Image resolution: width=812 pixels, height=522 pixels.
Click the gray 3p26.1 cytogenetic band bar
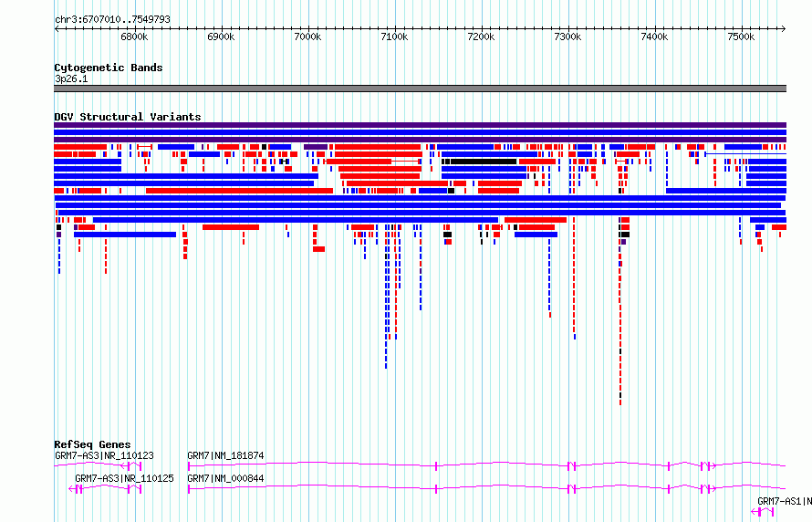[x=420, y=89]
